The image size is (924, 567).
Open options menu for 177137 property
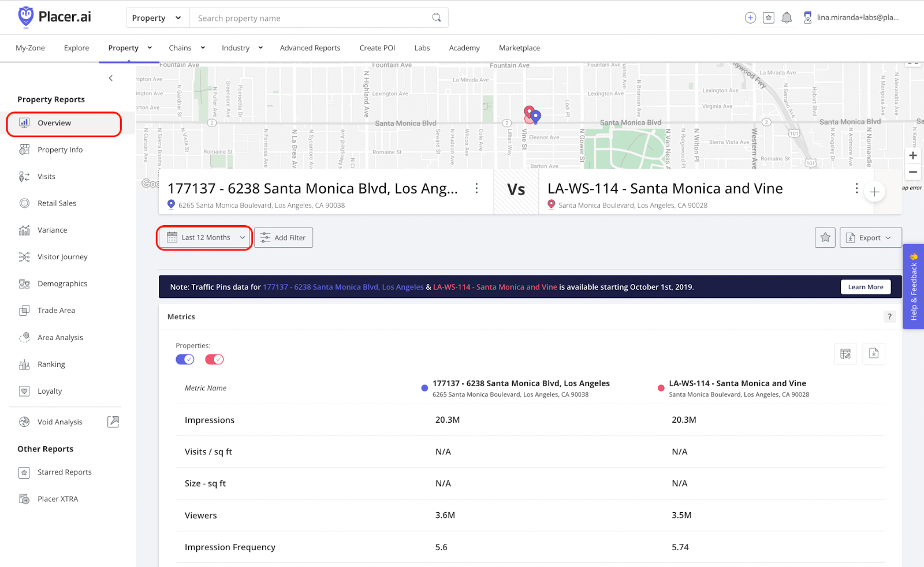point(476,188)
